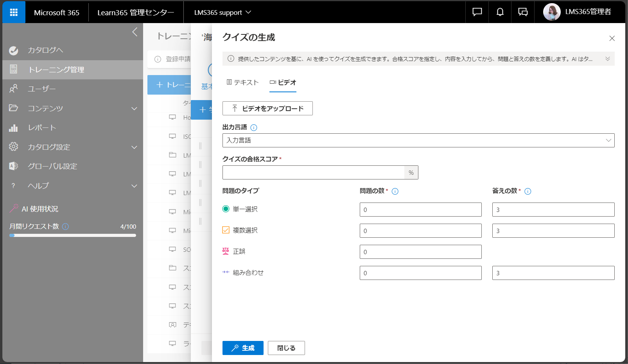Screen dimensions: 628x364
Task: Click the 生成 button
Action: (243, 348)
